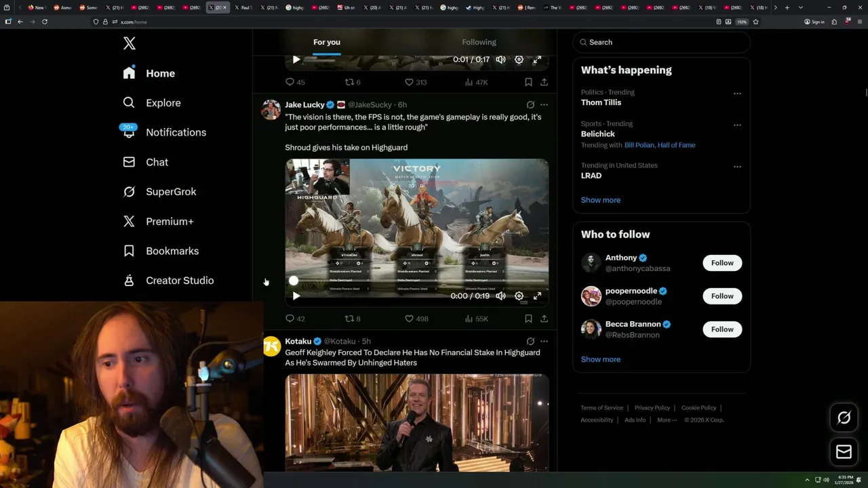The height and width of the screenshot is (488, 868).
Task: Go back with browser back arrow
Action: [x=20, y=22]
